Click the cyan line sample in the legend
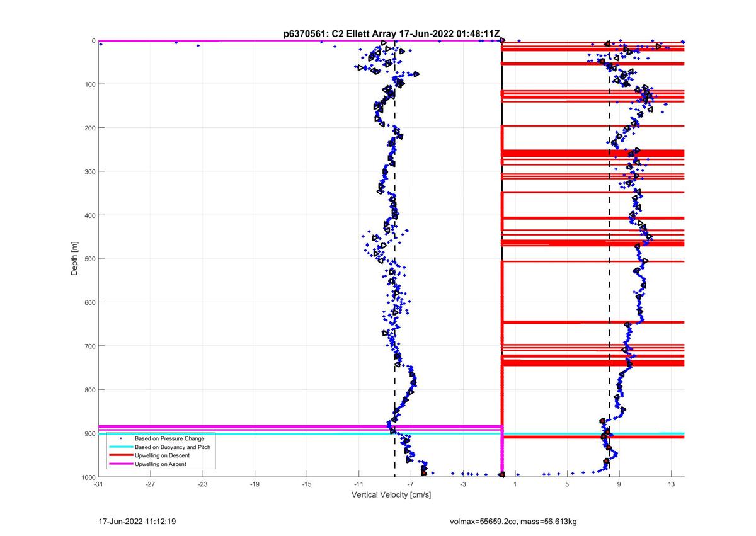Screen dimensions: 756x536 (120, 447)
